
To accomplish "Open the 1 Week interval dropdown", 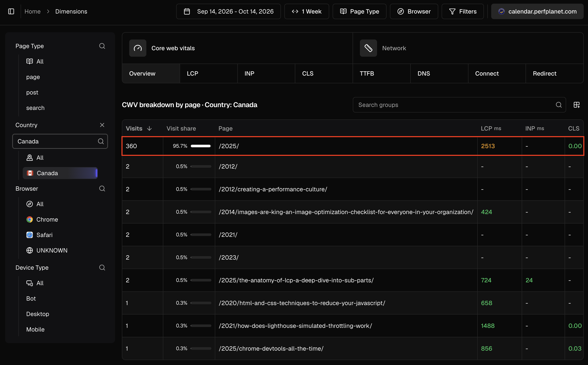I will [306, 11].
